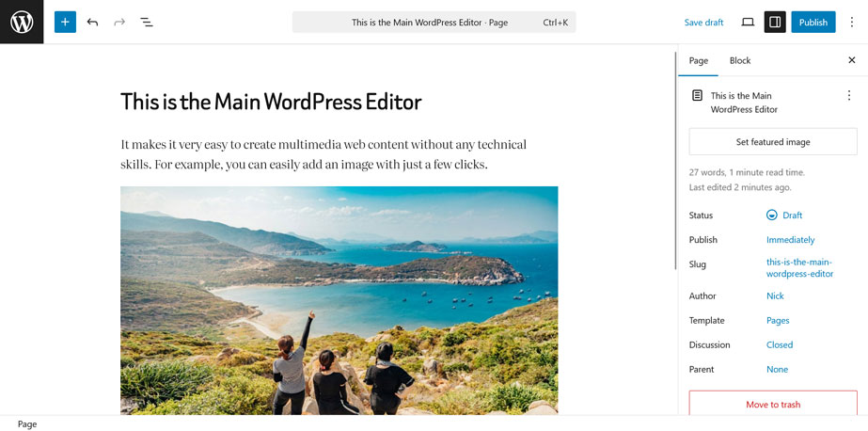Undo the last change
Screen dimensions: 868x431
pyautogui.click(x=92, y=23)
